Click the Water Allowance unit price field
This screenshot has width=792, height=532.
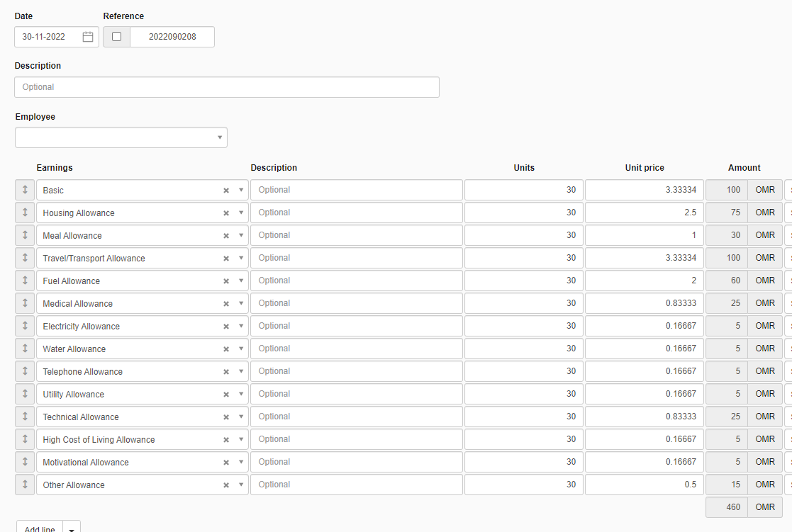pyautogui.click(x=645, y=349)
